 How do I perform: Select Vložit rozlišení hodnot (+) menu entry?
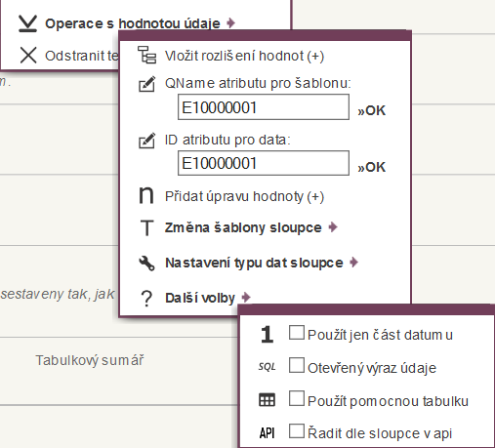click(244, 56)
